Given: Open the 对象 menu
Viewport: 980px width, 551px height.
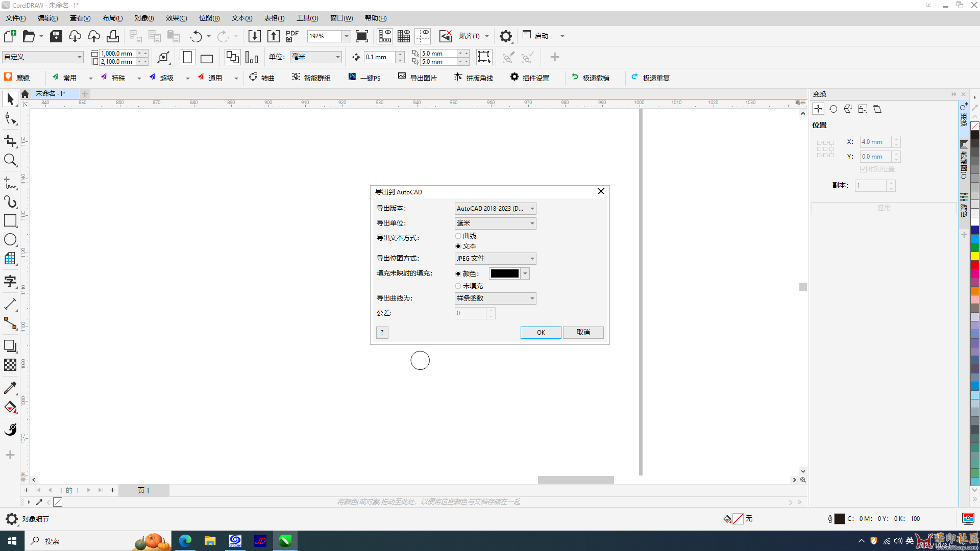Looking at the screenshot, I should click(x=144, y=18).
